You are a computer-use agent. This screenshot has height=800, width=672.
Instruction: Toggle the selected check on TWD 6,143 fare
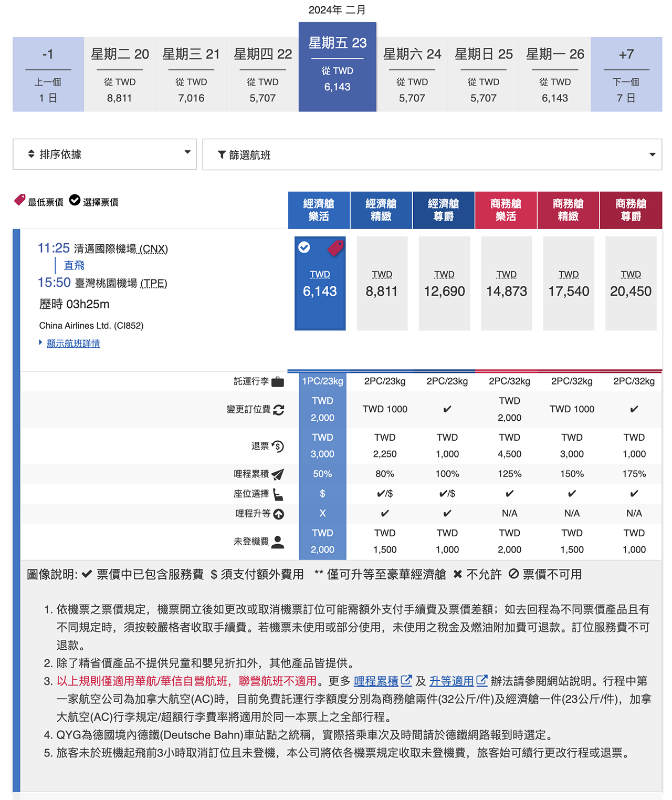pyautogui.click(x=304, y=247)
